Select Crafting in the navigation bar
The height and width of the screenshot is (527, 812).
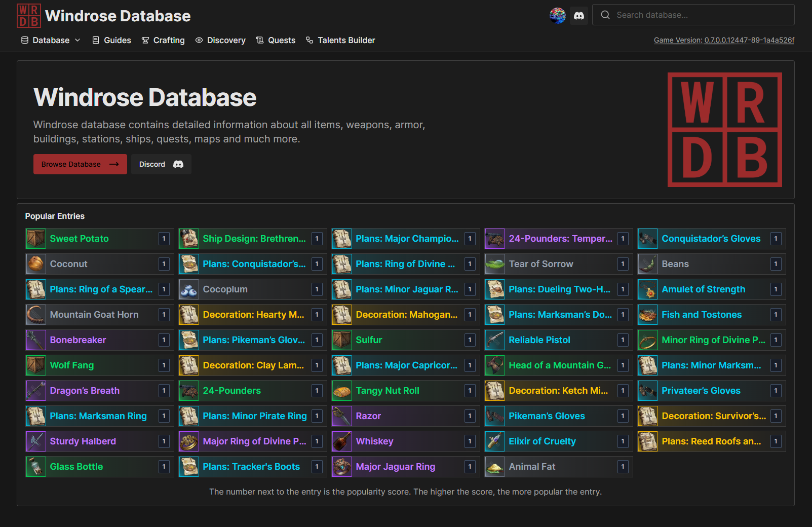[163, 40]
